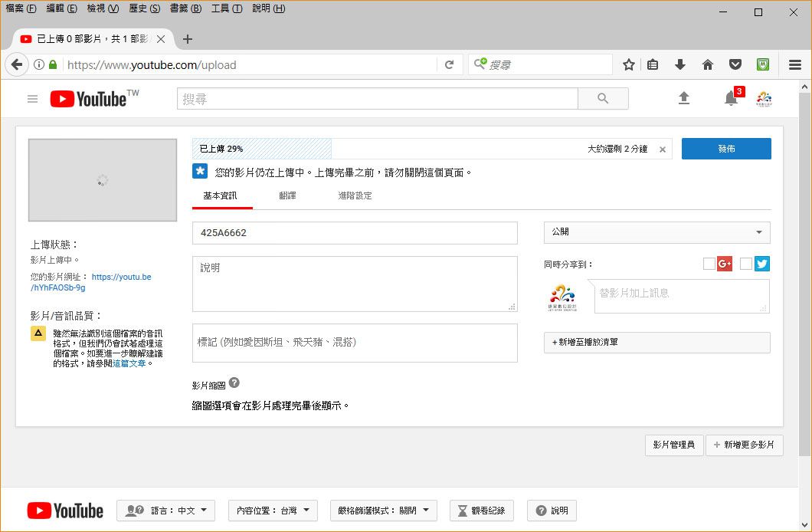Click the video thumbnail help question mark icon
This screenshot has width=812, height=532.
point(234,383)
